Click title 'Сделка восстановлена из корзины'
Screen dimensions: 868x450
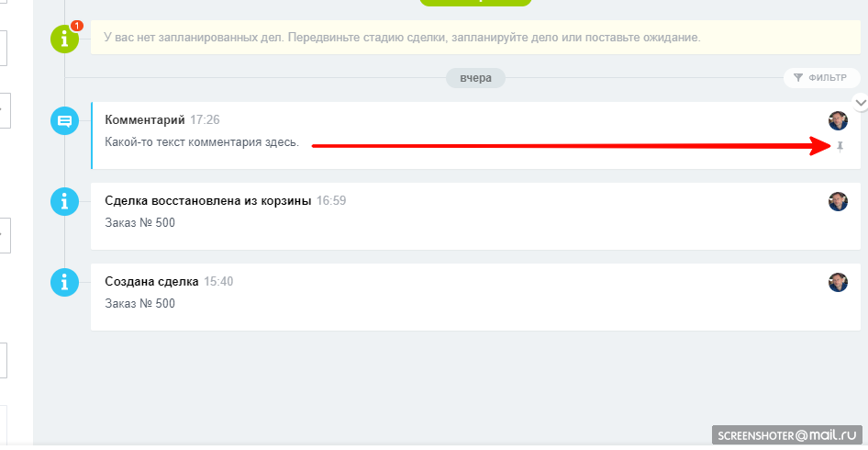tap(208, 200)
